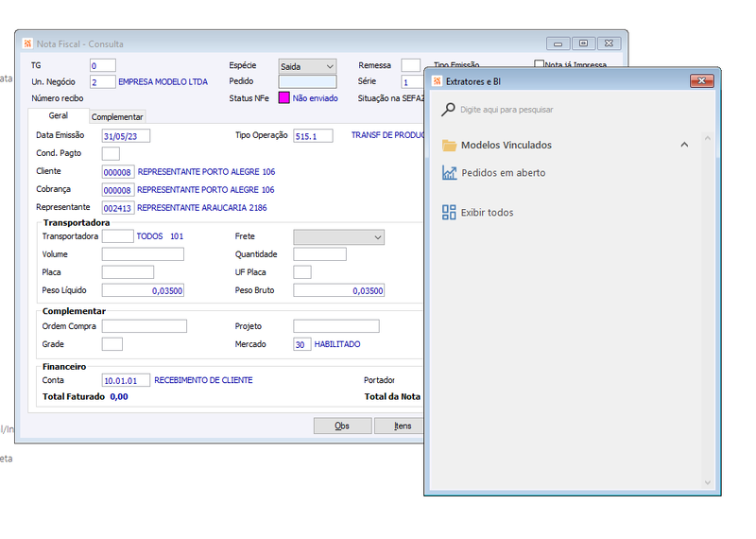
Task: Click the TG input field
Action: point(103,65)
